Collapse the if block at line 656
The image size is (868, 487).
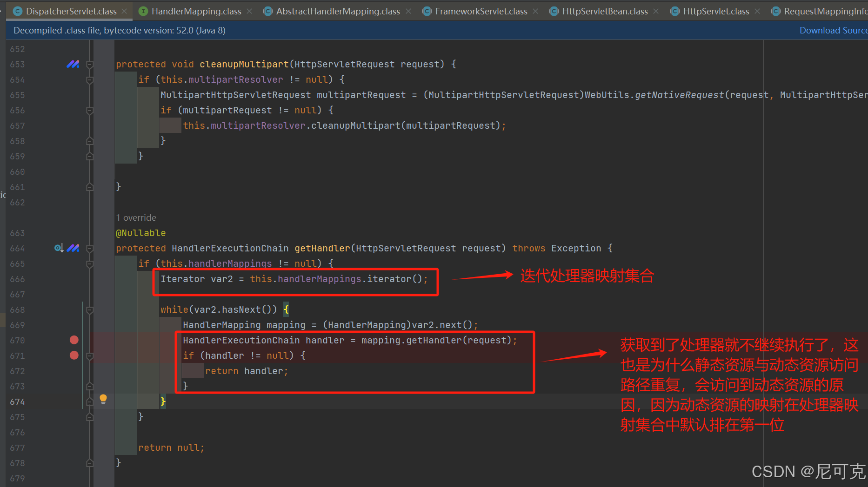pyautogui.click(x=90, y=111)
